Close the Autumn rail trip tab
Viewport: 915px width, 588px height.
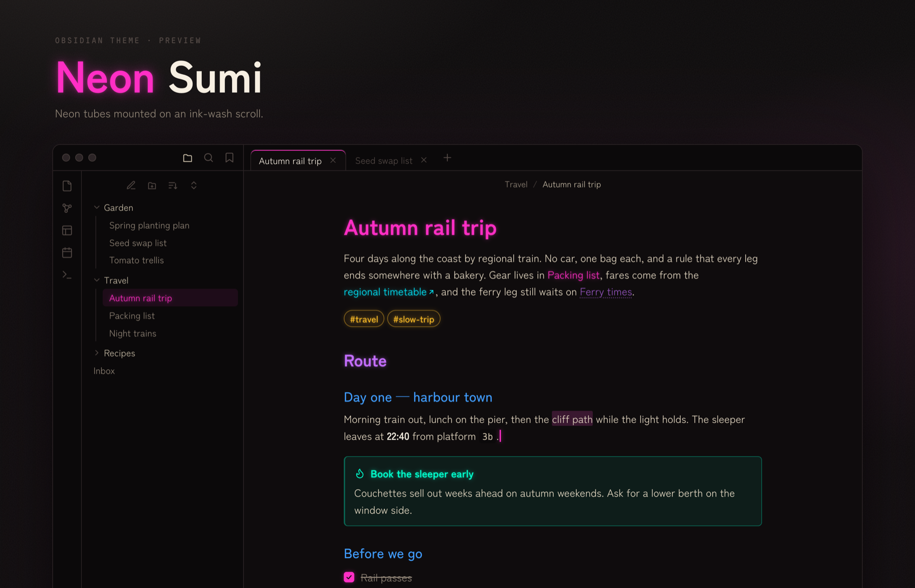(333, 161)
